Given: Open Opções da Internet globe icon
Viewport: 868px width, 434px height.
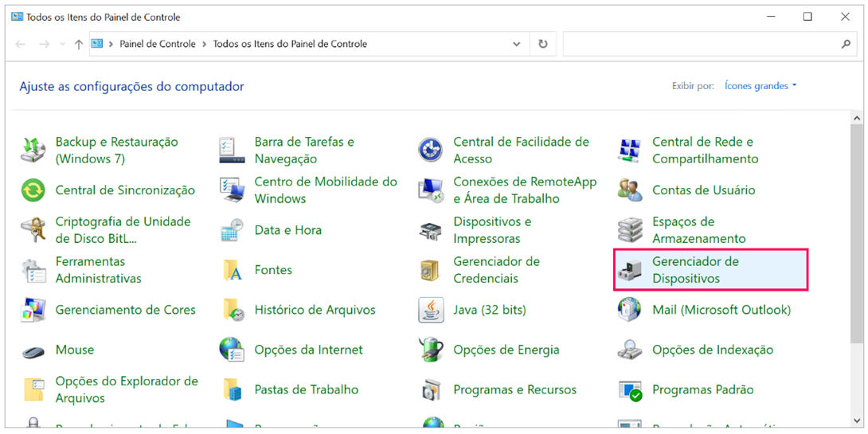Looking at the screenshot, I should tap(232, 350).
